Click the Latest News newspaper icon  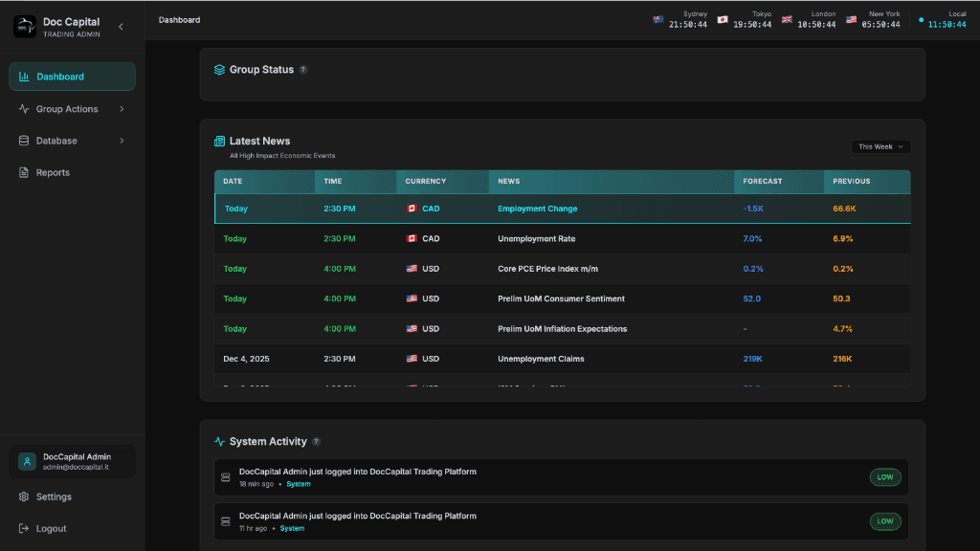(221, 141)
